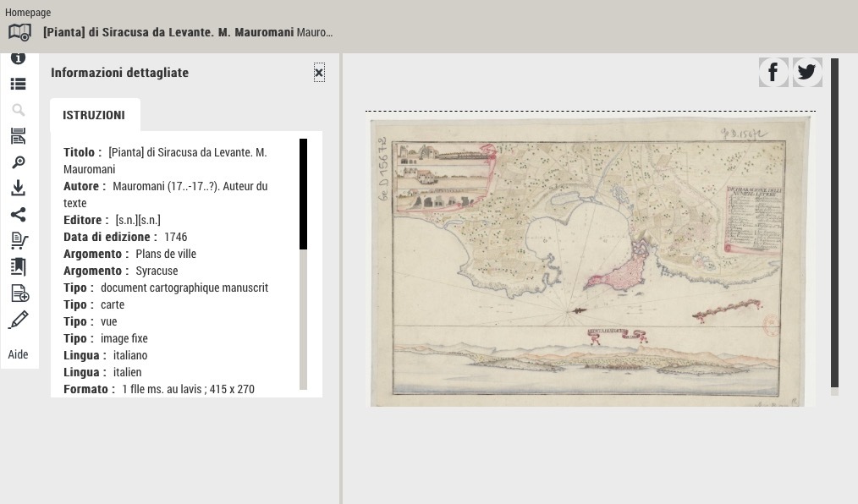Select the ISTRUZIONI tab

tap(94, 115)
